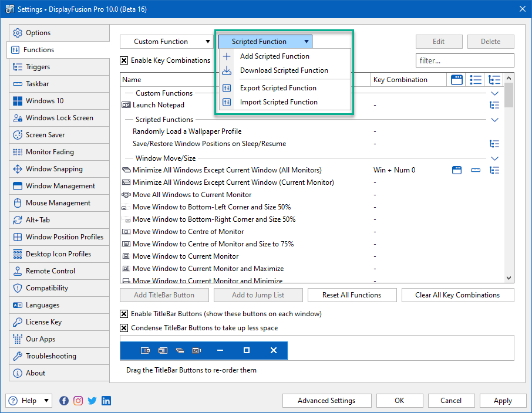Toggle Condense TitleBar Buttons checkbox
This screenshot has width=532, height=413.
[x=124, y=328]
